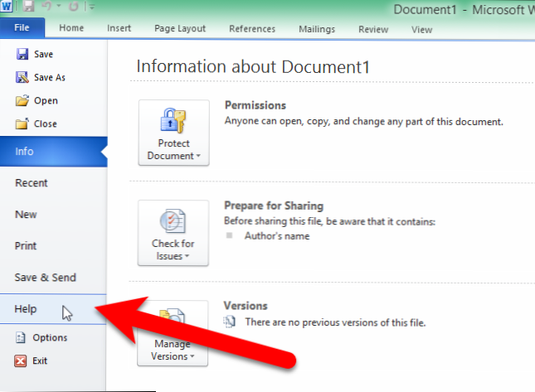Open the Undo history dropdown arrow
This screenshot has width=535, height=392.
(x=59, y=6)
